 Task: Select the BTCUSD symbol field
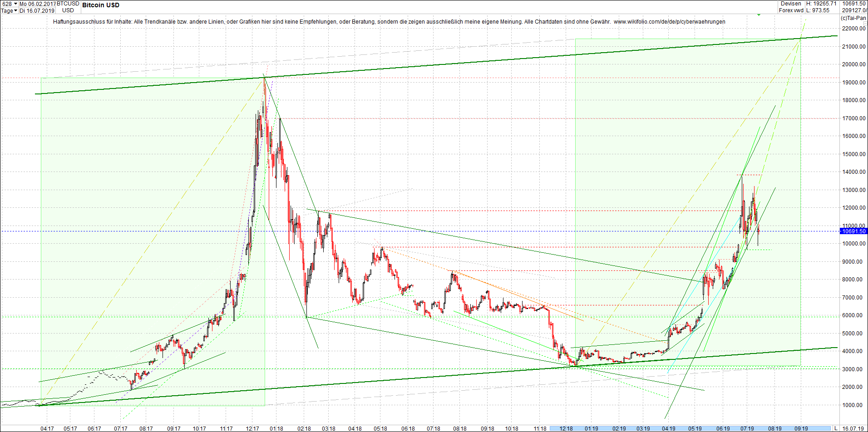pos(67,3)
